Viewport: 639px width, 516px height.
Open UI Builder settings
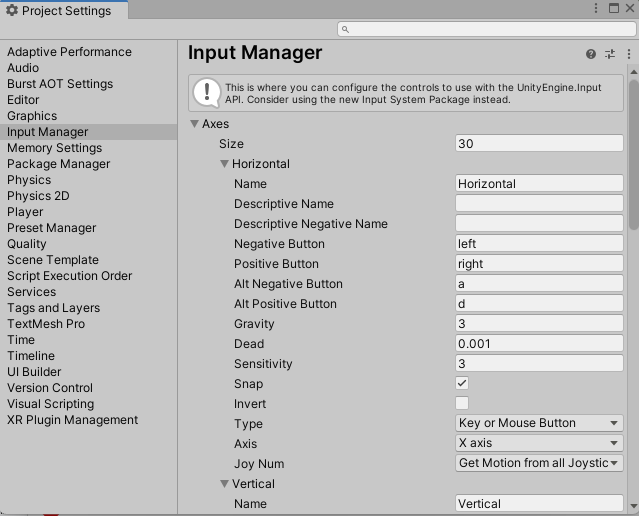pos(34,372)
